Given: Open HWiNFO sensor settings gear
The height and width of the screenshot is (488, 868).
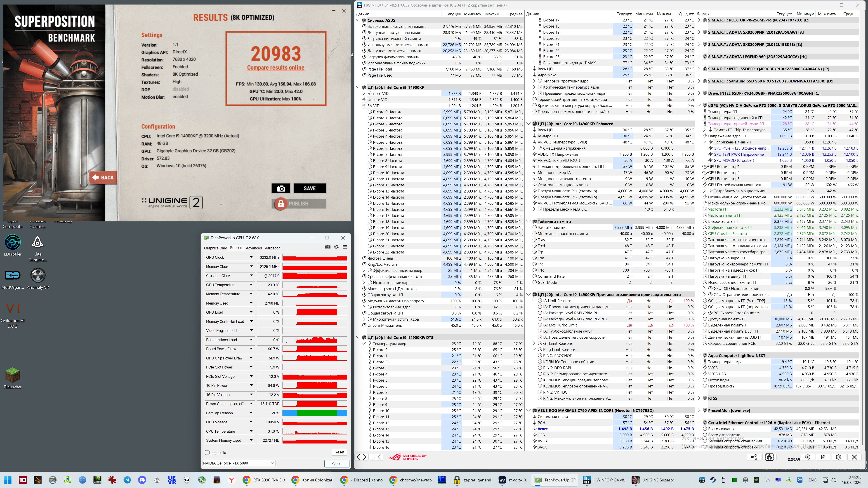Looking at the screenshot, I should click(838, 457).
